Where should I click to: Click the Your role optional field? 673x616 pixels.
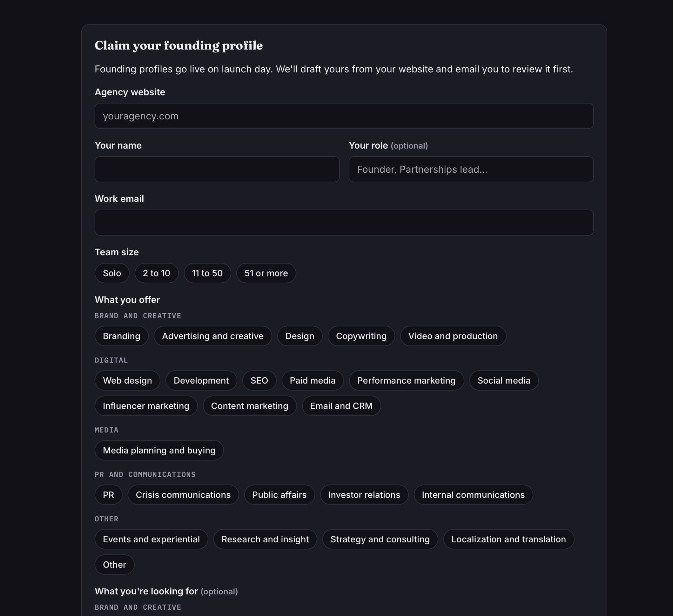471,169
